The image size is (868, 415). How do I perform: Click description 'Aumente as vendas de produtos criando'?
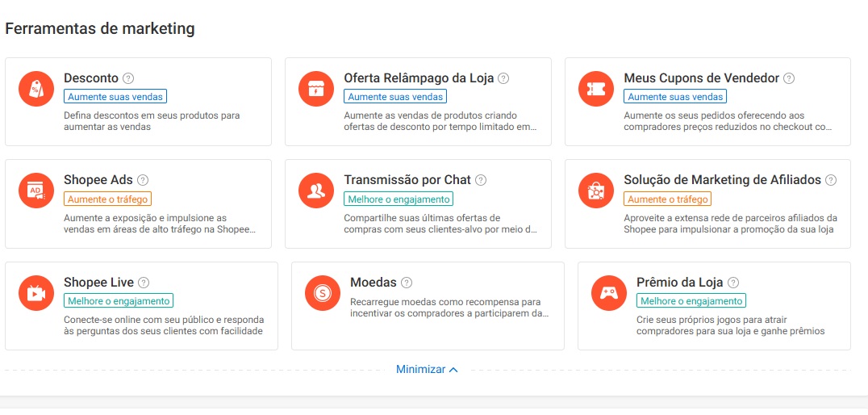440,121
